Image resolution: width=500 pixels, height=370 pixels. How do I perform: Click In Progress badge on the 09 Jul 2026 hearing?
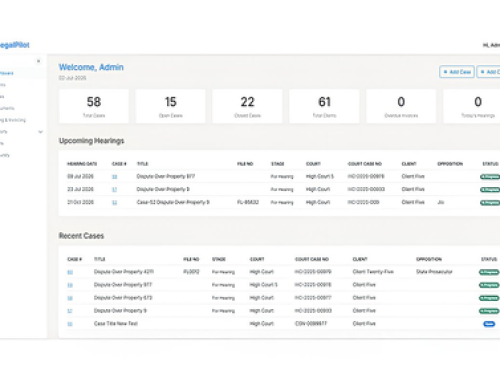pos(490,177)
